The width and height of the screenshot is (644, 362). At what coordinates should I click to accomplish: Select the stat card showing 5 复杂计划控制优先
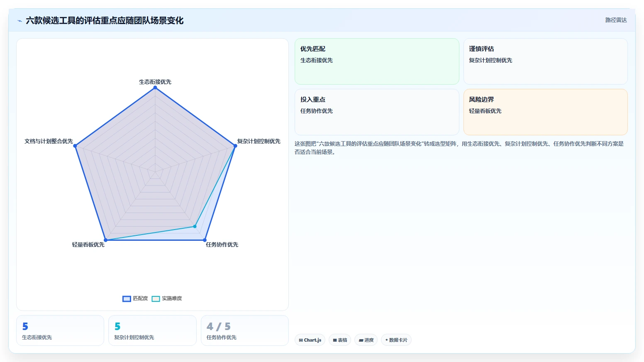coord(152,330)
